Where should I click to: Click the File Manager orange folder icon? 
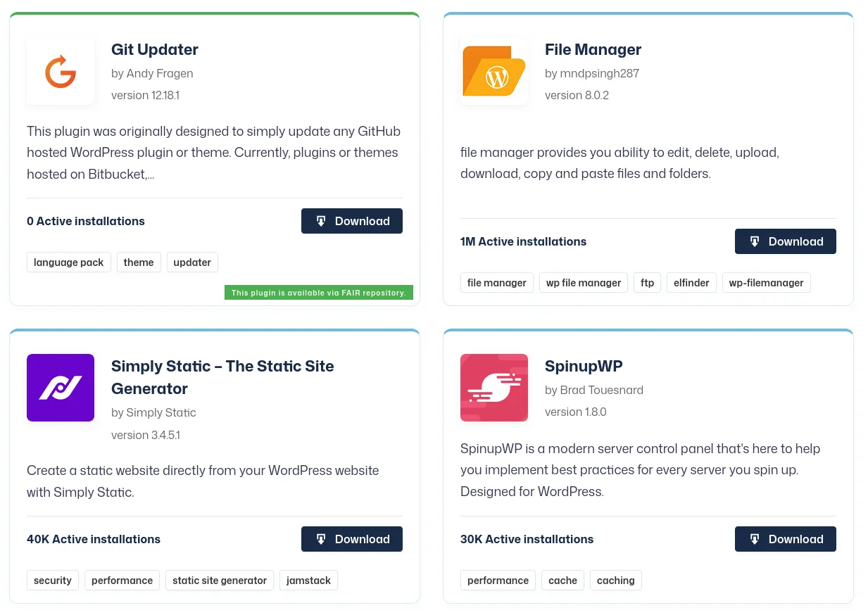pyautogui.click(x=494, y=70)
